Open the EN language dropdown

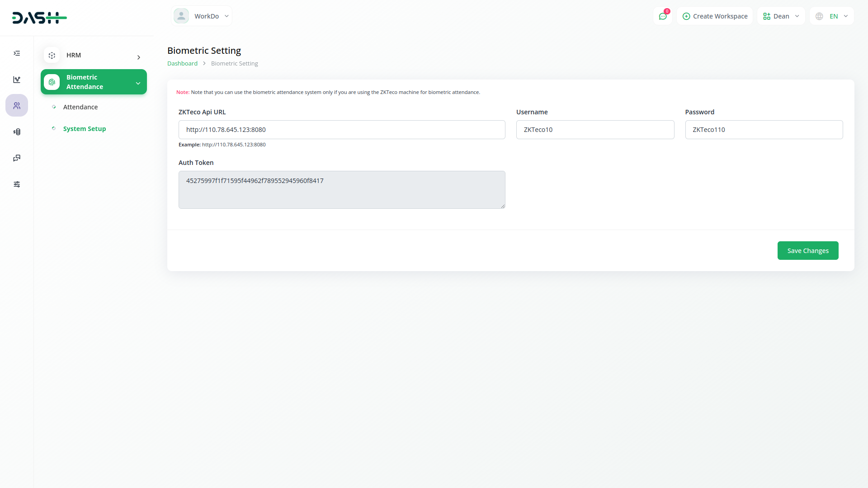pyautogui.click(x=838, y=16)
